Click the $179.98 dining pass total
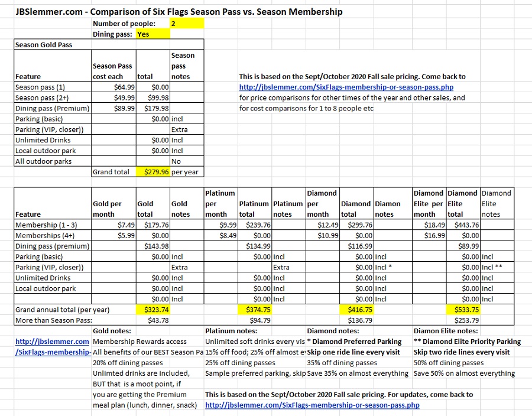This screenshot has height=416, width=532. coord(153,108)
